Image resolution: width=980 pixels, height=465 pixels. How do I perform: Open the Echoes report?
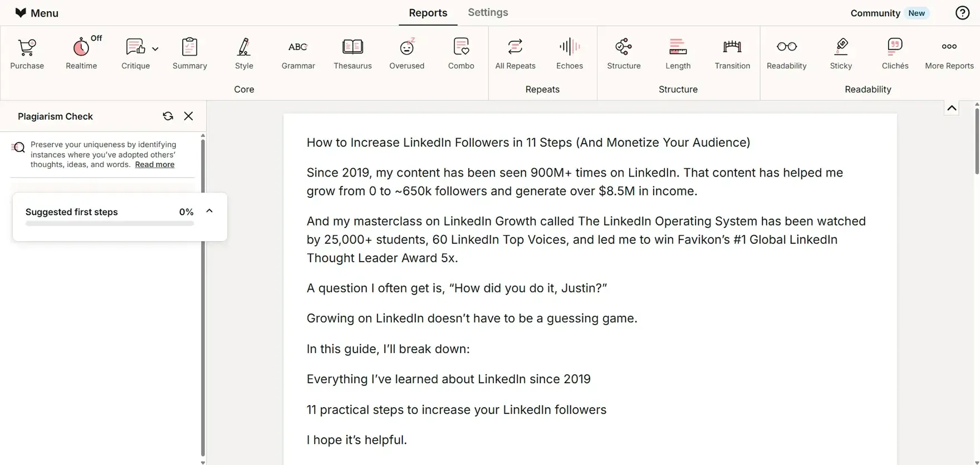click(x=569, y=54)
